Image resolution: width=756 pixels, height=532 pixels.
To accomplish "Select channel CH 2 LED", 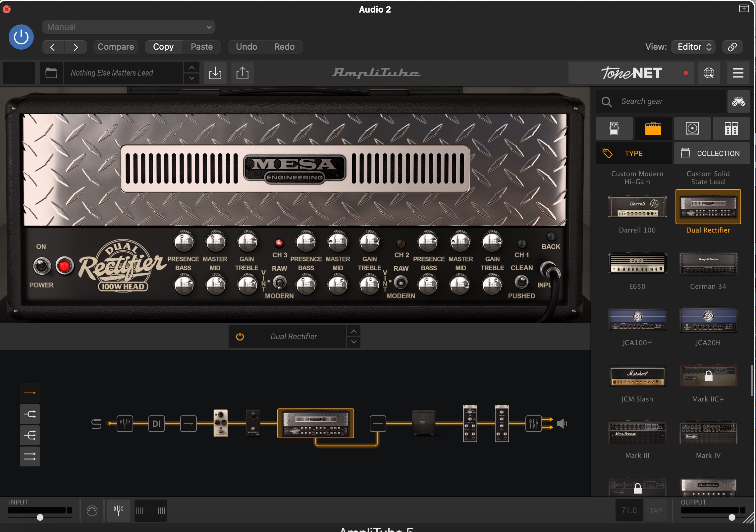I will 401,244.
